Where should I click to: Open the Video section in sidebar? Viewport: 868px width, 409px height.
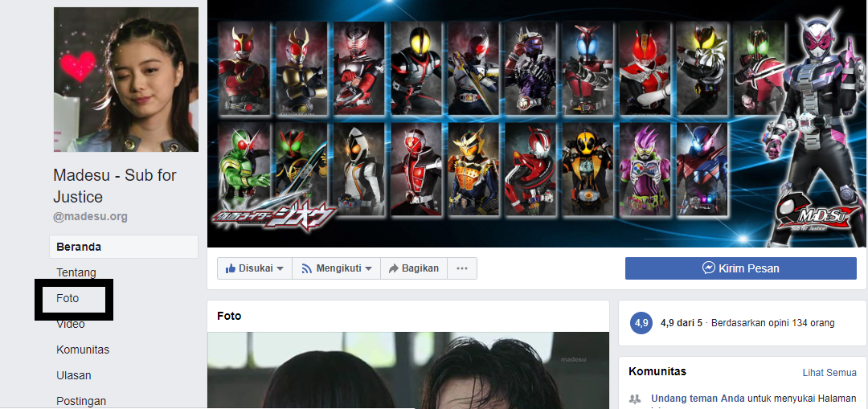(71, 324)
